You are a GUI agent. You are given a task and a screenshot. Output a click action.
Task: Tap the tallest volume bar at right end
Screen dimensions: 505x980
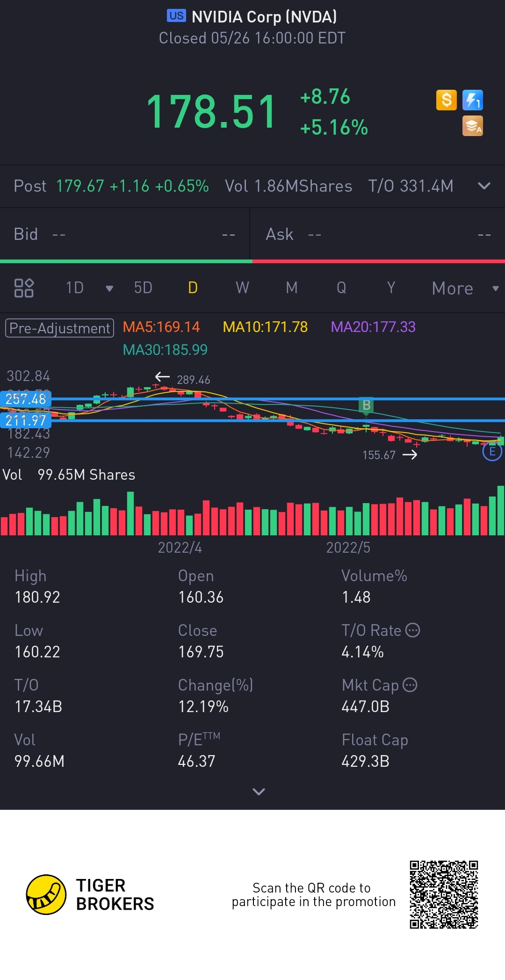tap(500, 511)
